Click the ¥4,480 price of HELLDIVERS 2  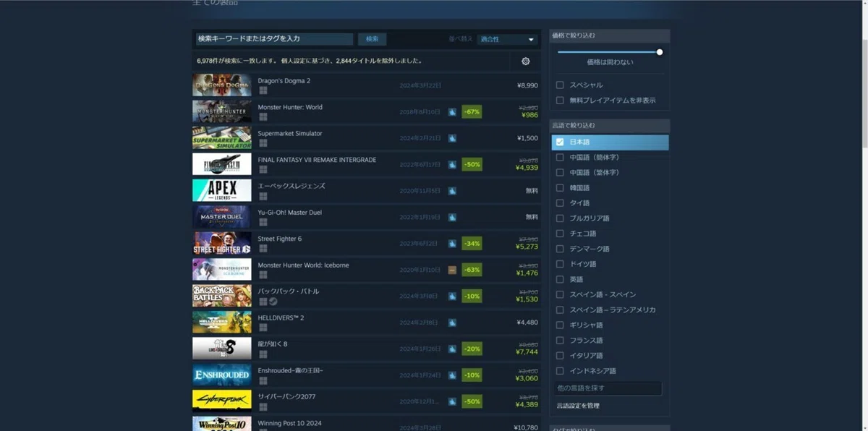pyautogui.click(x=527, y=323)
